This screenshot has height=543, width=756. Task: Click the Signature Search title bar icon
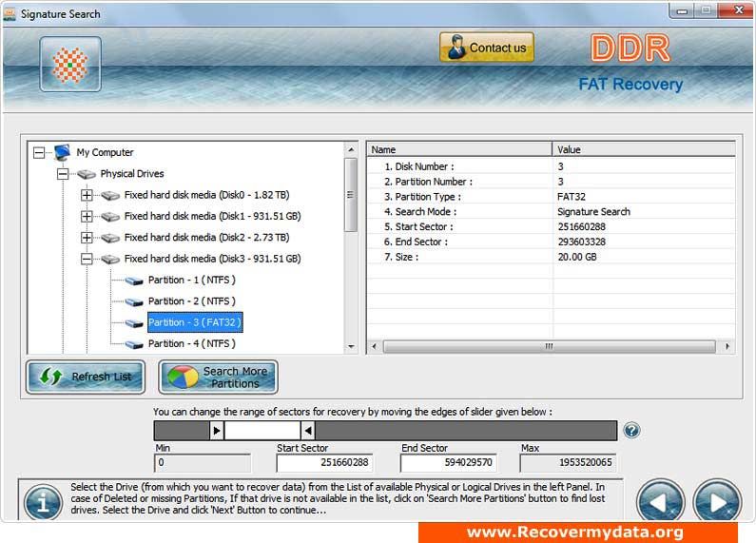click(x=10, y=14)
